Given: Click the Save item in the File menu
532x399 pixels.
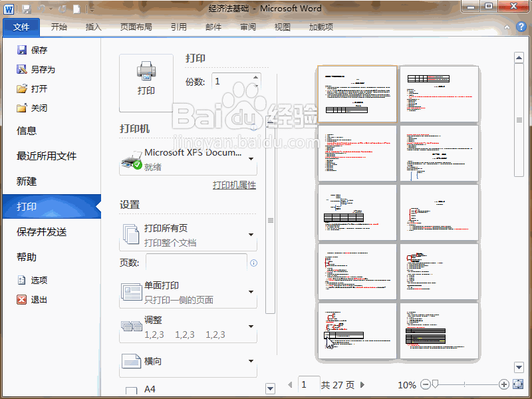Looking at the screenshot, I should click(x=32, y=51).
